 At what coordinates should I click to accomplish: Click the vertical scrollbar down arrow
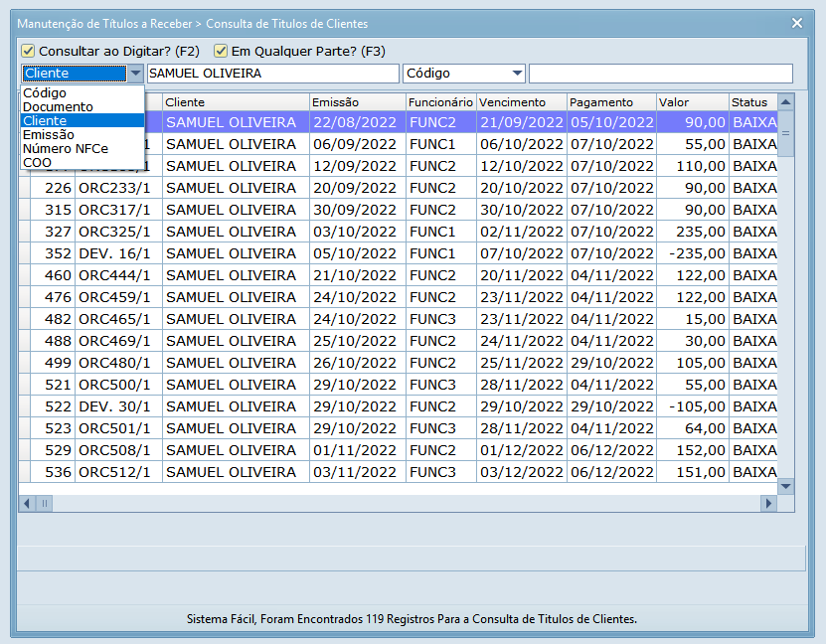[x=785, y=486]
